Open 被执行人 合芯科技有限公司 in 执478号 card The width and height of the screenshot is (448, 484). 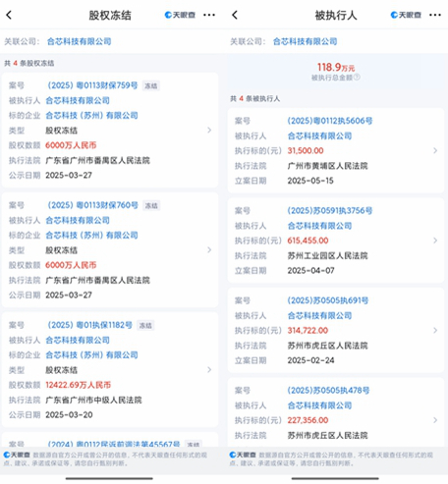(319, 405)
